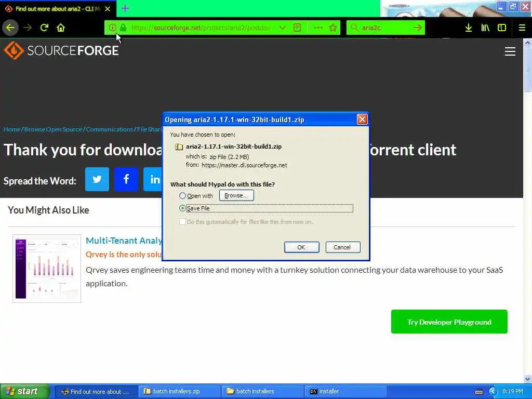The image size is (532, 399).
Task: Follow the Home breadcrumb link
Action: pyautogui.click(x=12, y=129)
